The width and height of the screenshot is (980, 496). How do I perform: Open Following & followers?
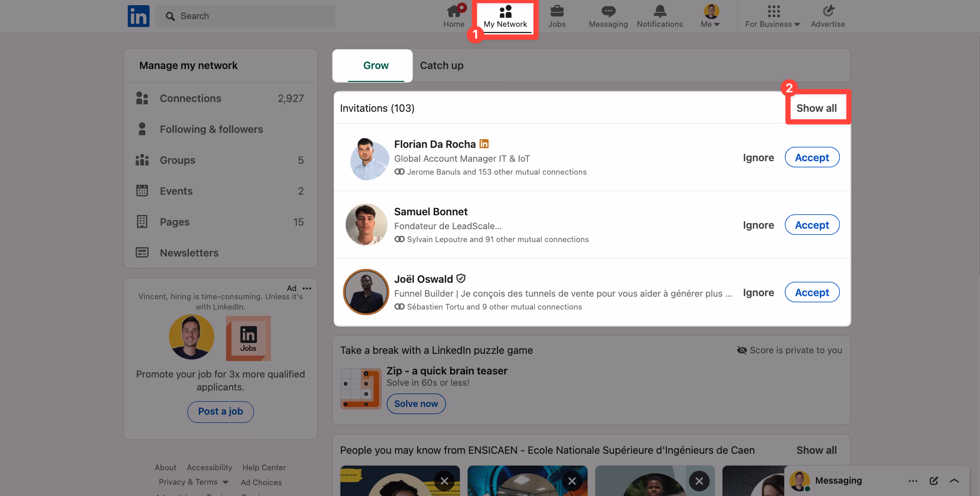point(221,129)
